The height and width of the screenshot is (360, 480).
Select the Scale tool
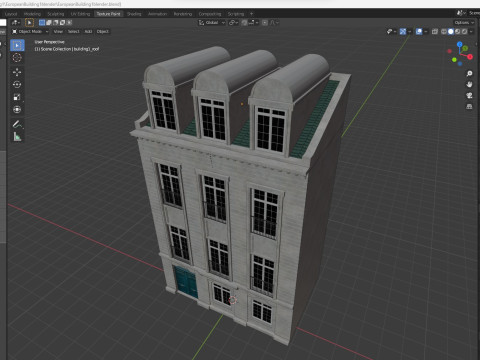coord(17,97)
